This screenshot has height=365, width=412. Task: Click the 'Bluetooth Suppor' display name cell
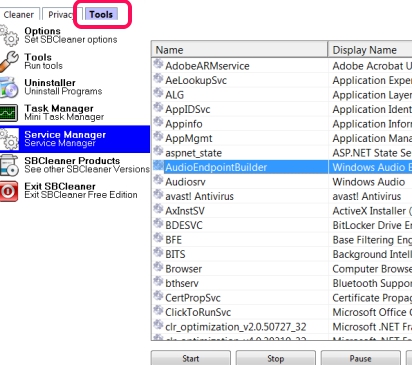pyautogui.click(x=372, y=283)
